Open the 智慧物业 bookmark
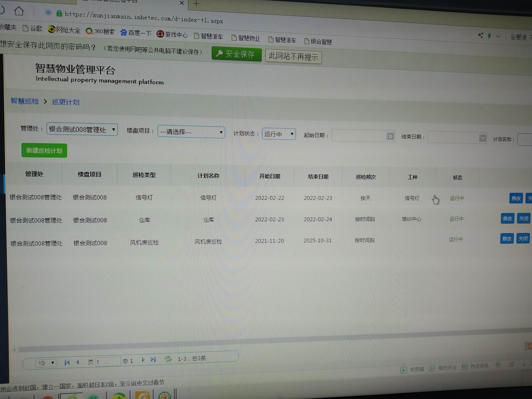Screen dimensions: 532x399 pos(246,38)
